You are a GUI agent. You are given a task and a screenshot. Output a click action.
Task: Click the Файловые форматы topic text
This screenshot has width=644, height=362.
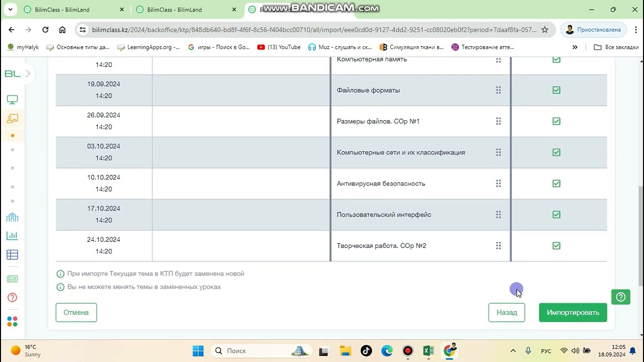pos(368,90)
